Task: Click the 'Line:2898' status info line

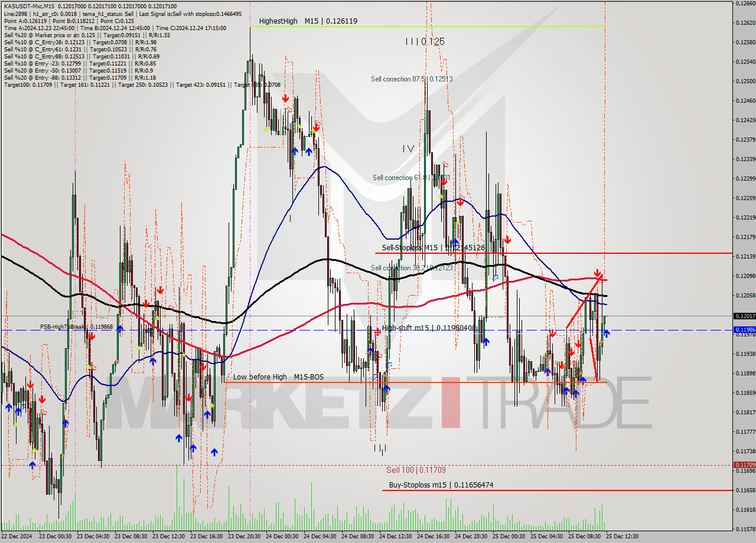Action: (x=122, y=13)
